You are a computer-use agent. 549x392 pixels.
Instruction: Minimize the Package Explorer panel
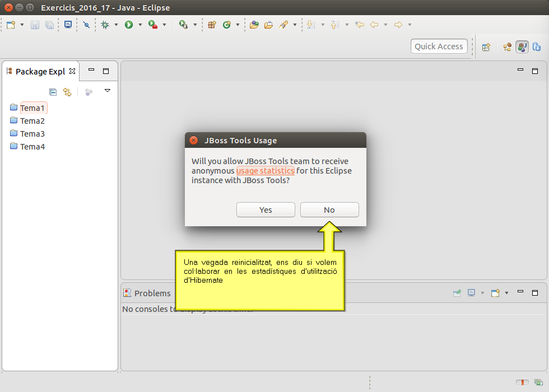[x=91, y=70]
